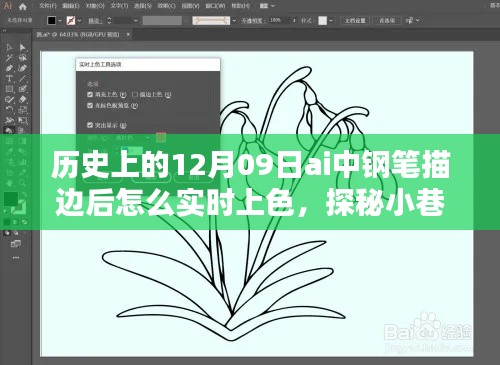Select the Paintbrush tool
500x365 pixels.
[x=22, y=89]
